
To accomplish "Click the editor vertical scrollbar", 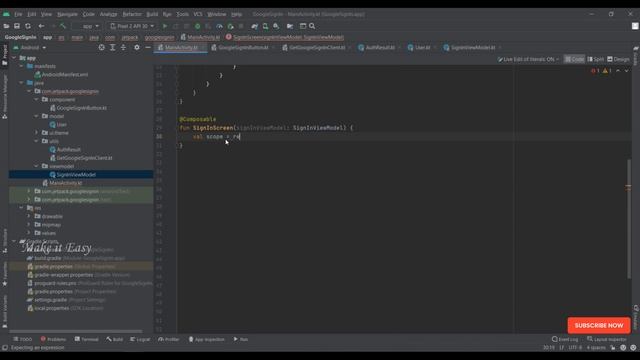I will coord(629,219).
